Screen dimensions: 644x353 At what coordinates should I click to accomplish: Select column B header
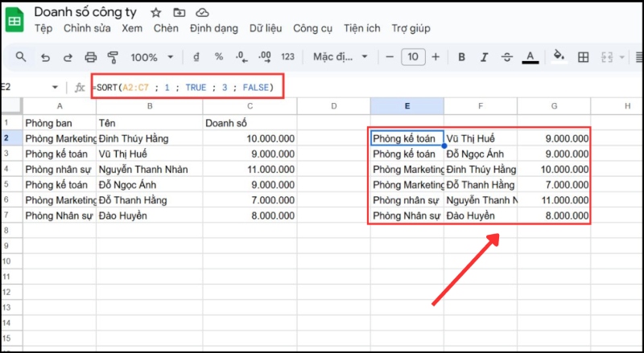click(150, 106)
